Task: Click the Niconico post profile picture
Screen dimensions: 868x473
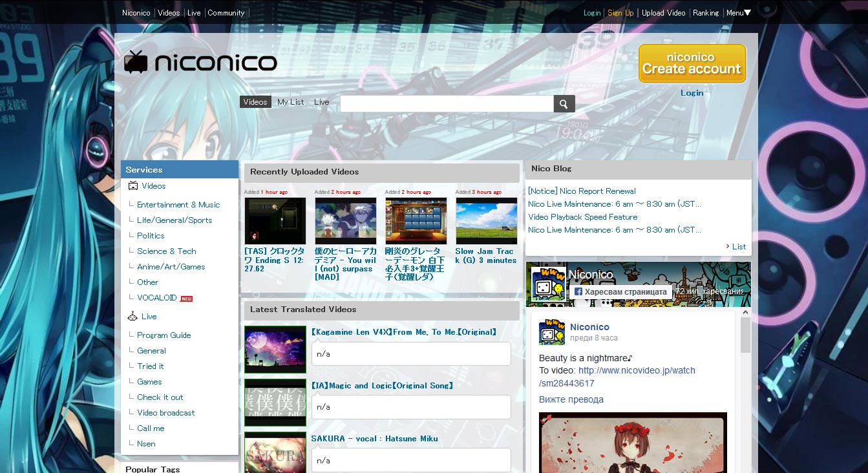Action: [552, 332]
